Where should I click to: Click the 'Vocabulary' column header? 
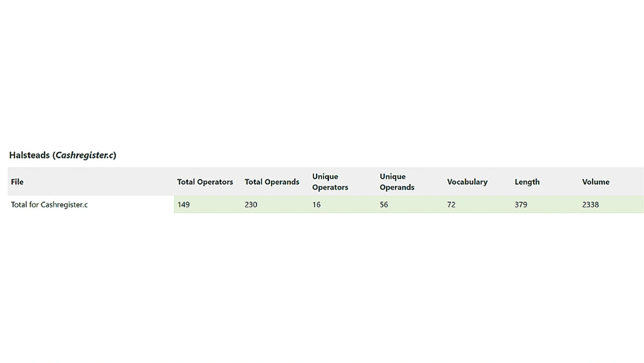467,182
